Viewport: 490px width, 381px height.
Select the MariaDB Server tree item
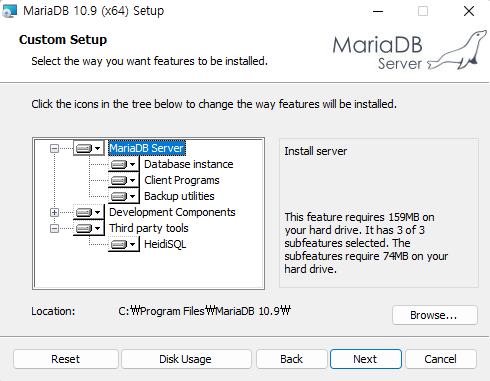pos(147,148)
